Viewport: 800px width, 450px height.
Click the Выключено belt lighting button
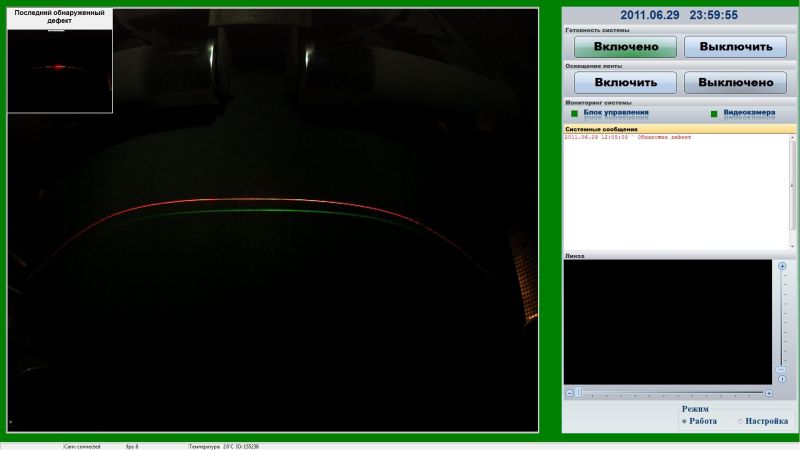[x=735, y=83]
